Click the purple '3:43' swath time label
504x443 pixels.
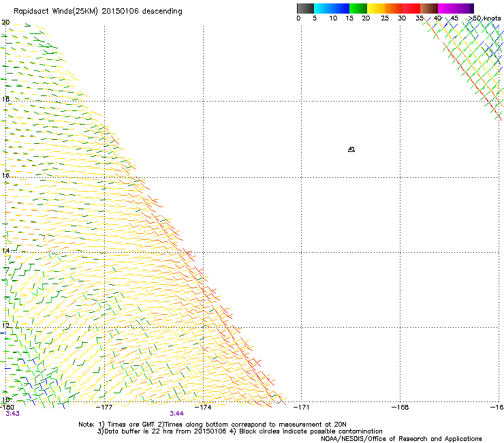[x=12, y=414]
